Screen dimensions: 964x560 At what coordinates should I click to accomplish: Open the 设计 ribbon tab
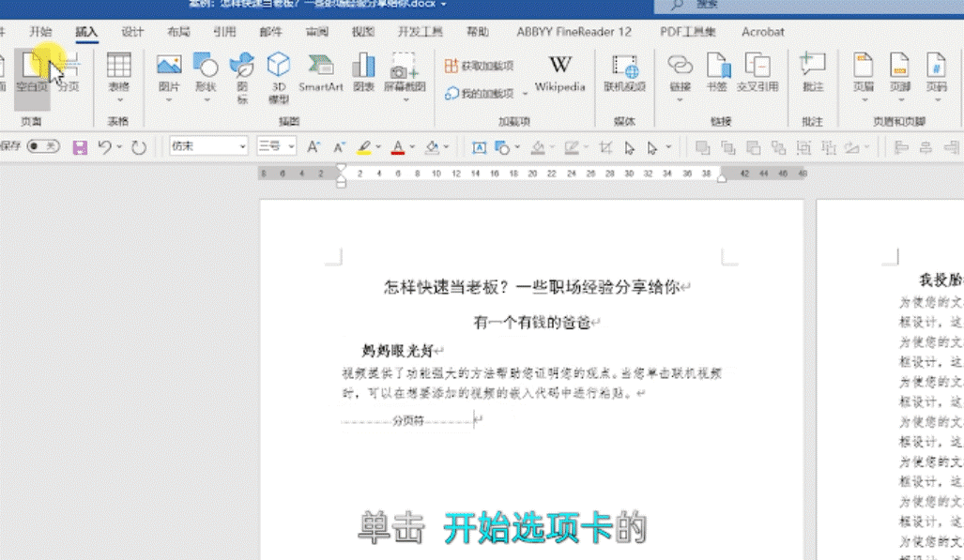[132, 31]
